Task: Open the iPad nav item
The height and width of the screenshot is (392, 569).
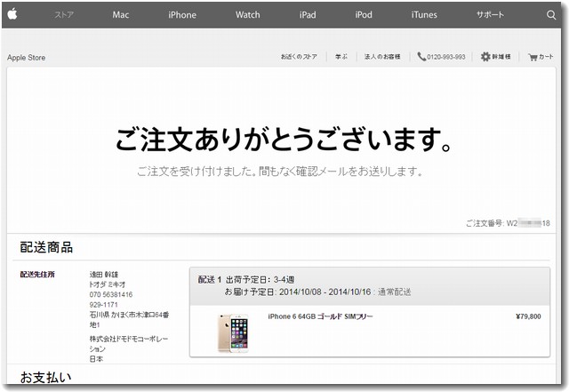Action: (308, 15)
